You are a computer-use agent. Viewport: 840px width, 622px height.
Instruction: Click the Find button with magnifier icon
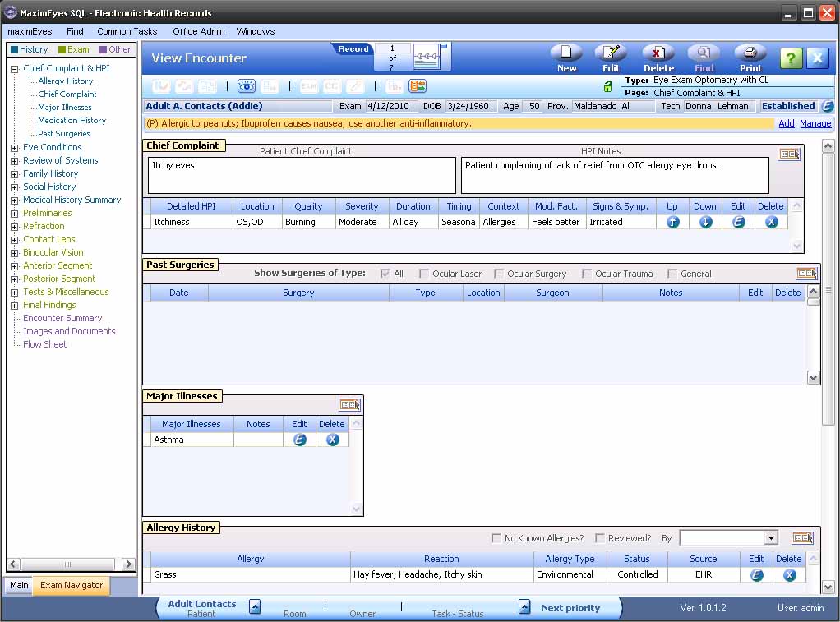704,58
